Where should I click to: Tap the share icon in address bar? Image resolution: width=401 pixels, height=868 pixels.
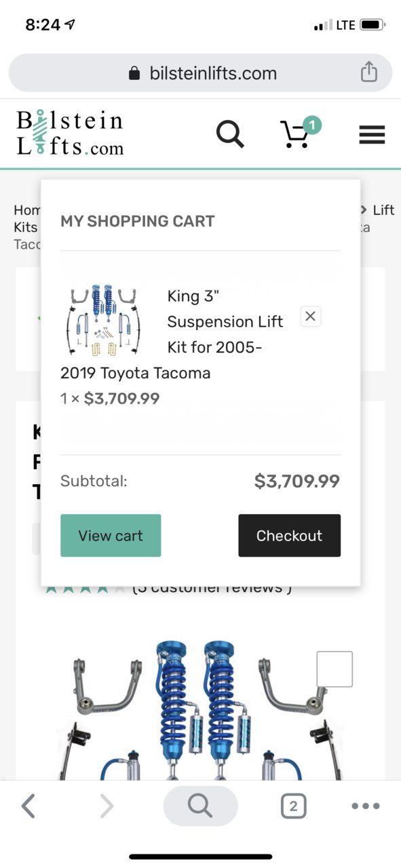pyautogui.click(x=368, y=72)
